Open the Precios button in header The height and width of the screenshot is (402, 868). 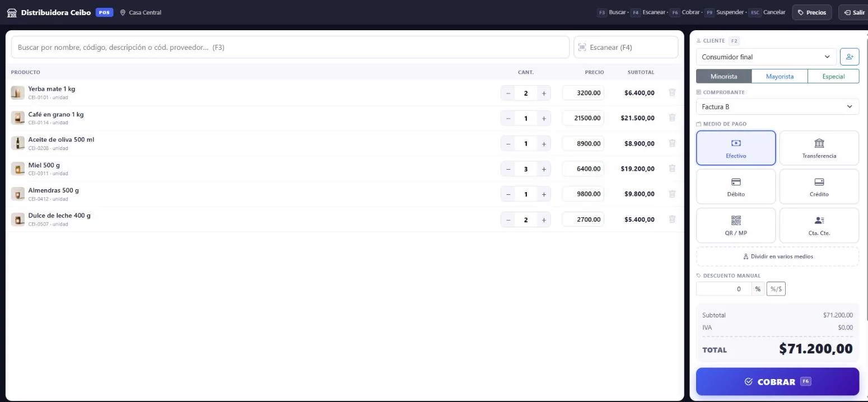click(x=812, y=12)
